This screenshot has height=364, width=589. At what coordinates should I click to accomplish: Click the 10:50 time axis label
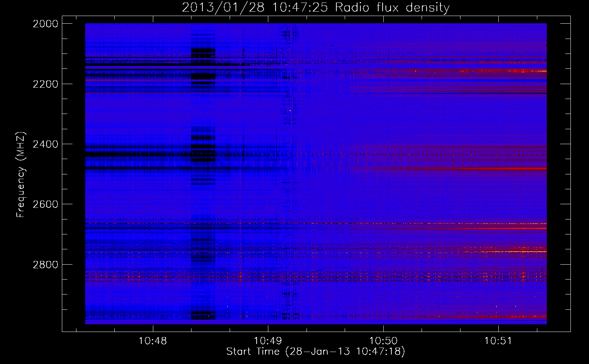(x=383, y=341)
